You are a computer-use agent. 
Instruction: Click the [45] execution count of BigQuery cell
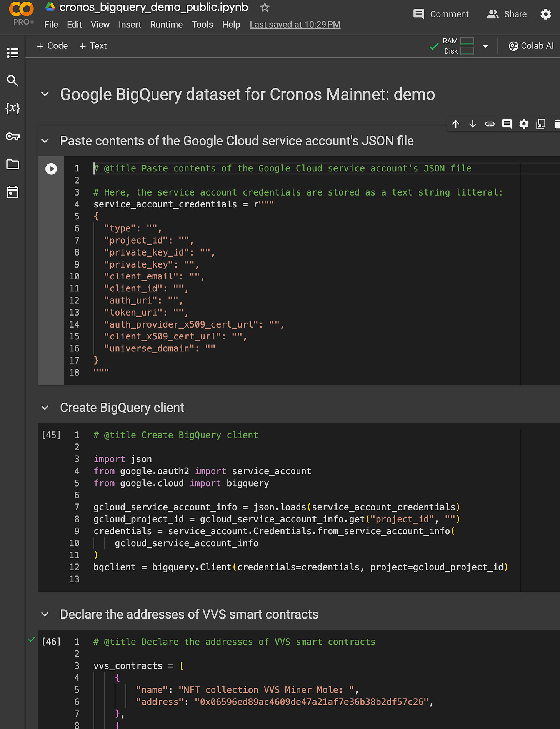pos(51,435)
